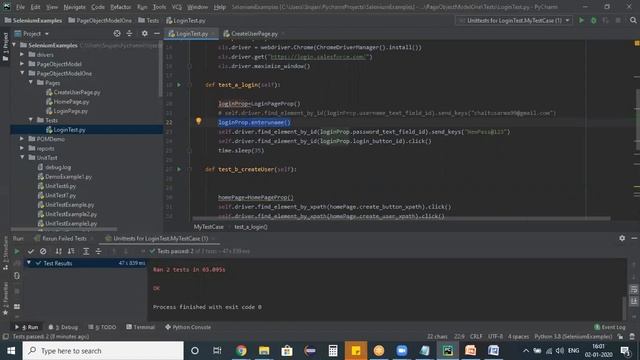Image resolution: width=640 pixels, height=360 pixels.
Task: Click the Windows search box
Action: [x=103, y=351]
